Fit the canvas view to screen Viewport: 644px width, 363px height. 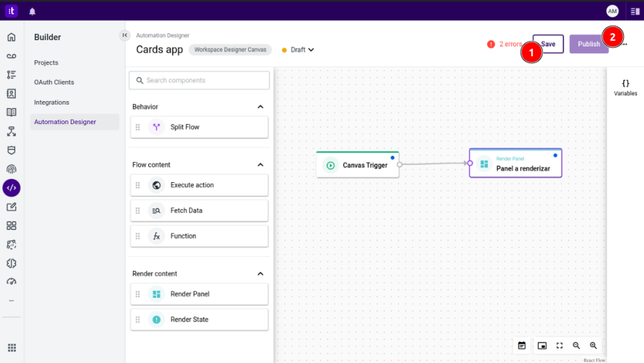pyautogui.click(x=559, y=346)
